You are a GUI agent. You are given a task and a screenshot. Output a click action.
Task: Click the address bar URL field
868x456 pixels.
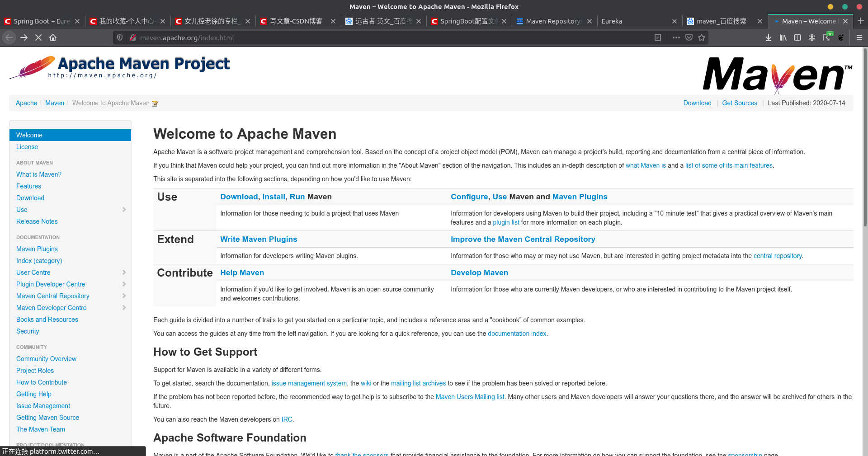coord(393,38)
